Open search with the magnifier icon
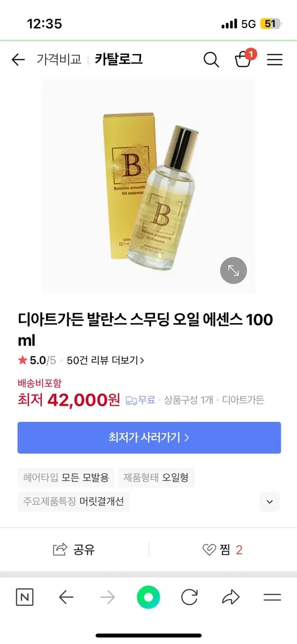Viewport: 297px width, 644px height. (x=211, y=60)
